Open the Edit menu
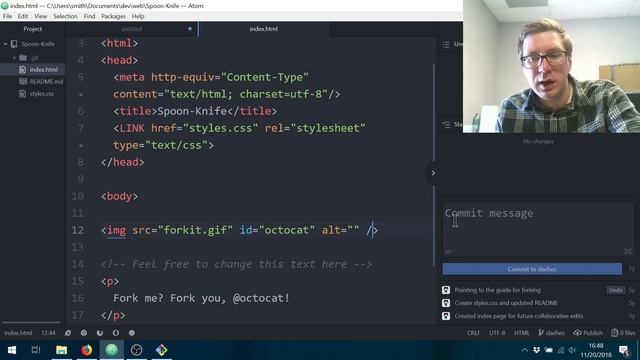Image resolution: width=640 pixels, height=360 pixels. point(23,16)
